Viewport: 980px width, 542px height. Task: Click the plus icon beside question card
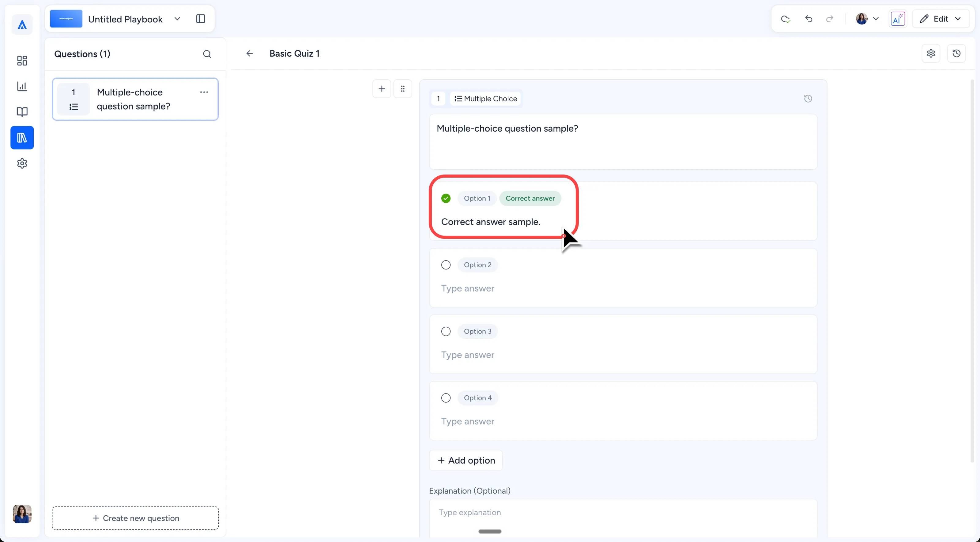pos(382,88)
